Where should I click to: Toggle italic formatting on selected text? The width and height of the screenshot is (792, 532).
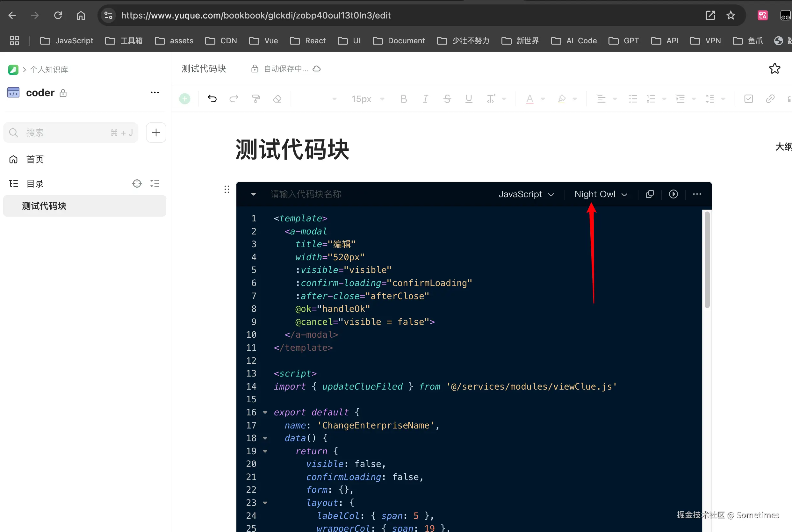[425, 99]
